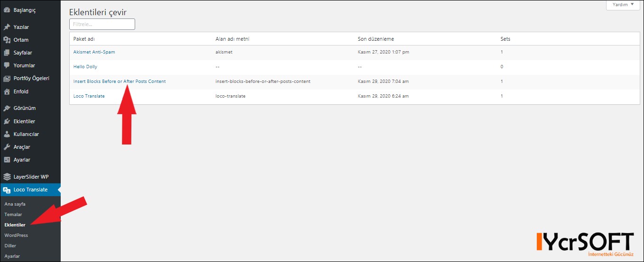Viewport: 644px width, 262px height.
Task: Click the Eklentileri çevir page heading
Action: click(98, 12)
